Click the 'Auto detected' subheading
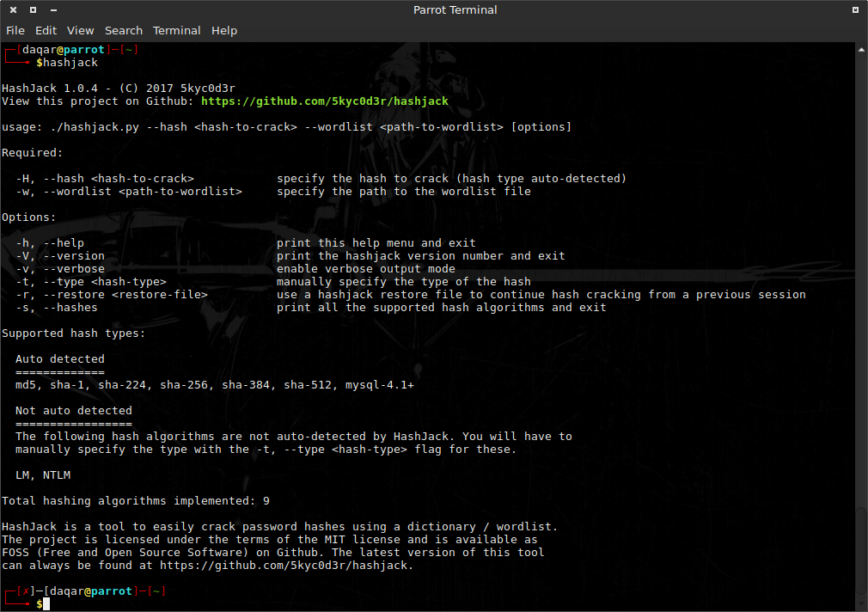The width and height of the screenshot is (868, 612). [x=60, y=359]
